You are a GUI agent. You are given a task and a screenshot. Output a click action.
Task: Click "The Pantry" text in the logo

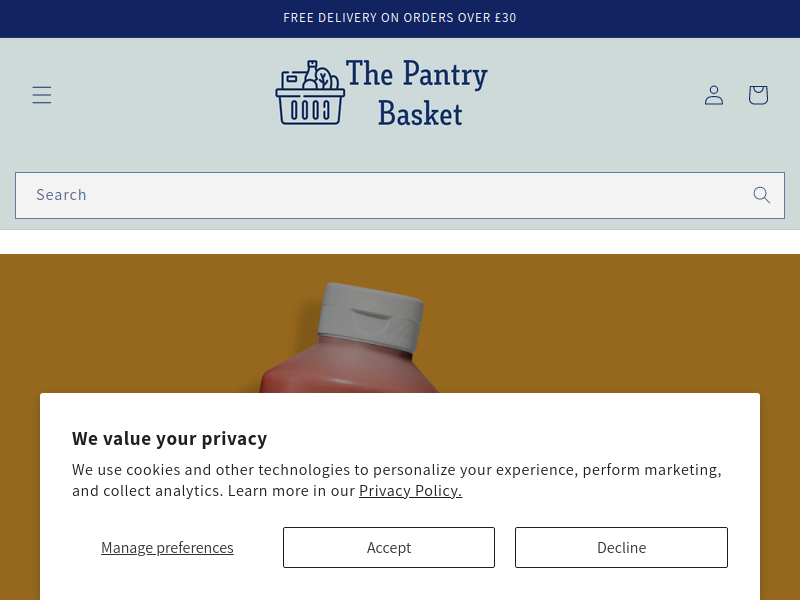(417, 74)
